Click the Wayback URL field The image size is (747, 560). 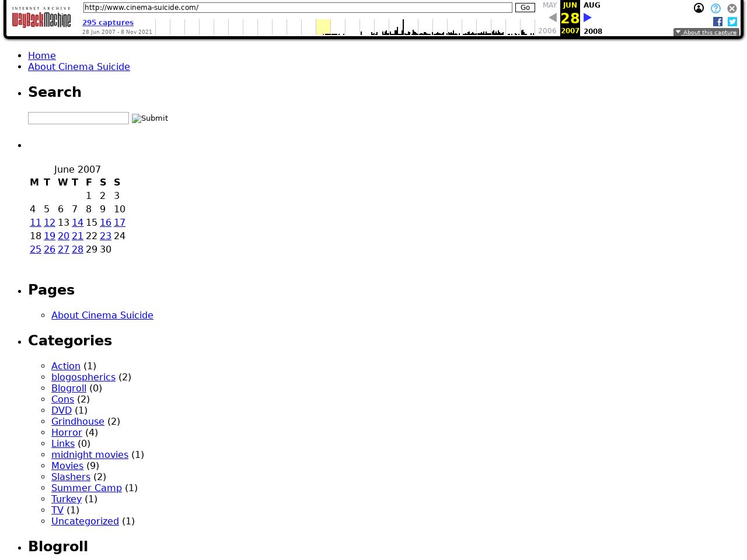point(297,8)
